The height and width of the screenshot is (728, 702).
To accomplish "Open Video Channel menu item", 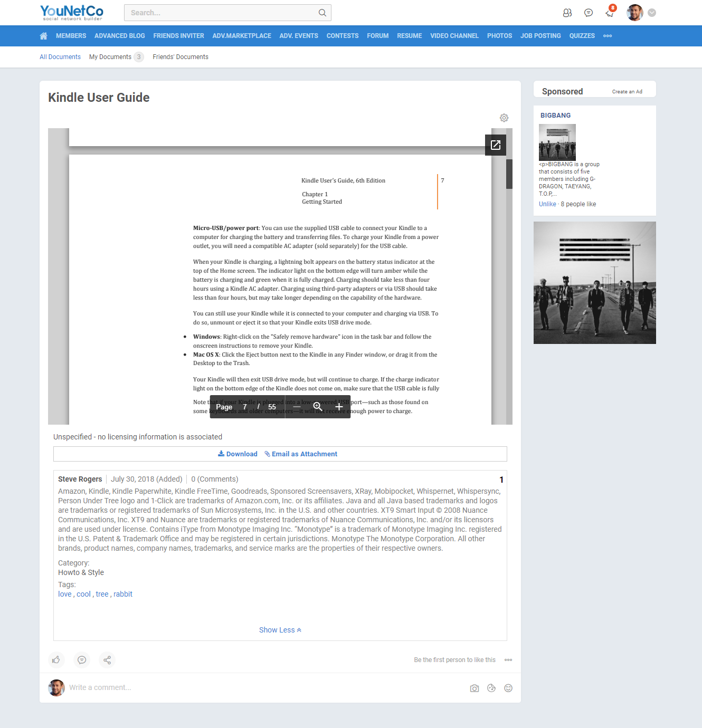I will point(454,36).
